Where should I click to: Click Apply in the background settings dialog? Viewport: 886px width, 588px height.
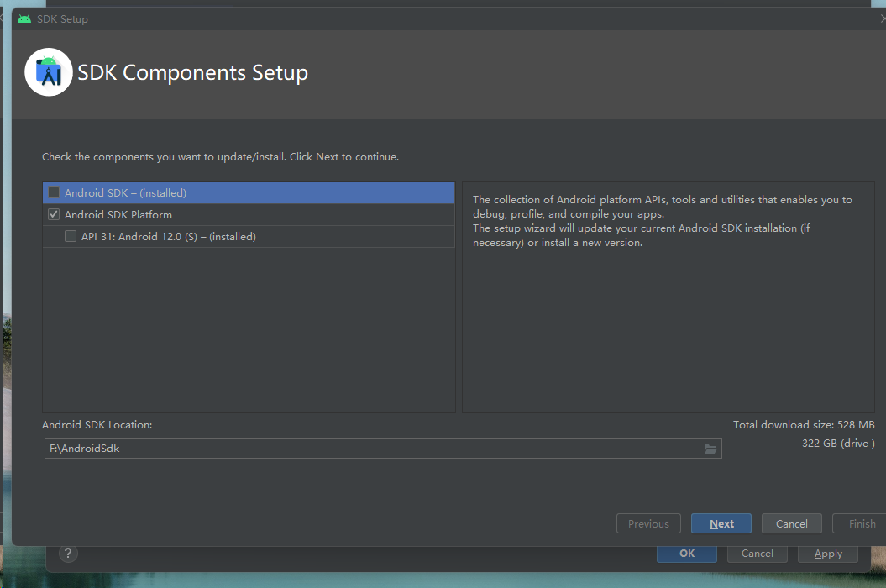pos(828,554)
